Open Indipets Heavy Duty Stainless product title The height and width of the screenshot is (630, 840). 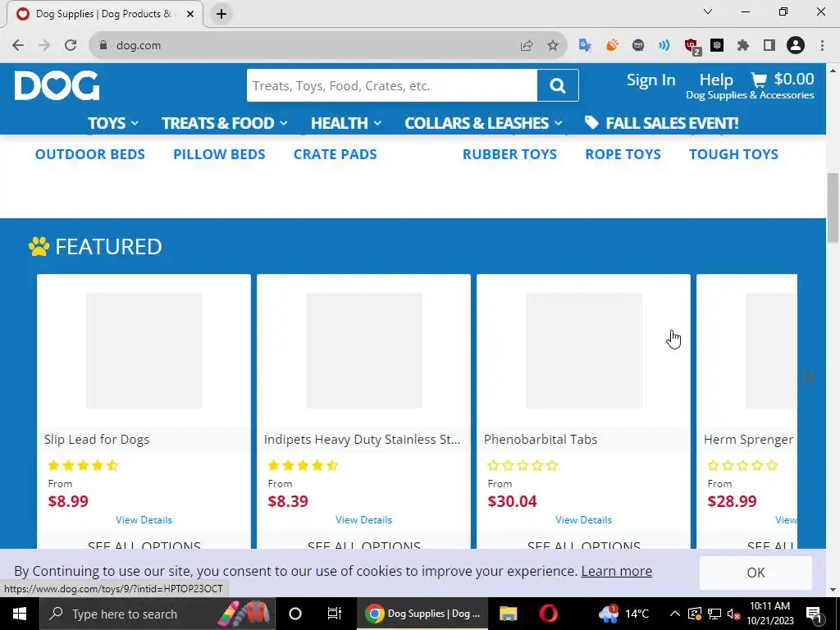362,440
